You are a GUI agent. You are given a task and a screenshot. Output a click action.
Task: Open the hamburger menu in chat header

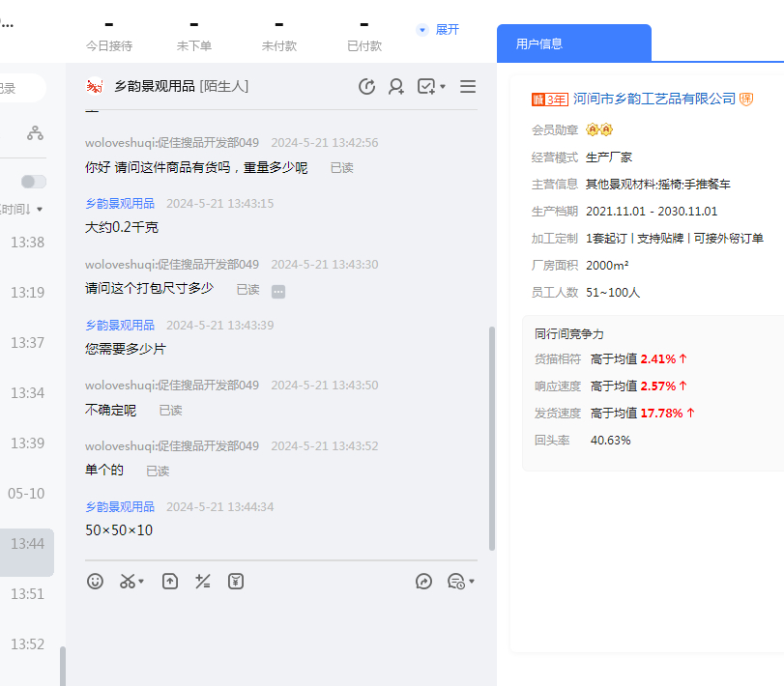click(468, 87)
